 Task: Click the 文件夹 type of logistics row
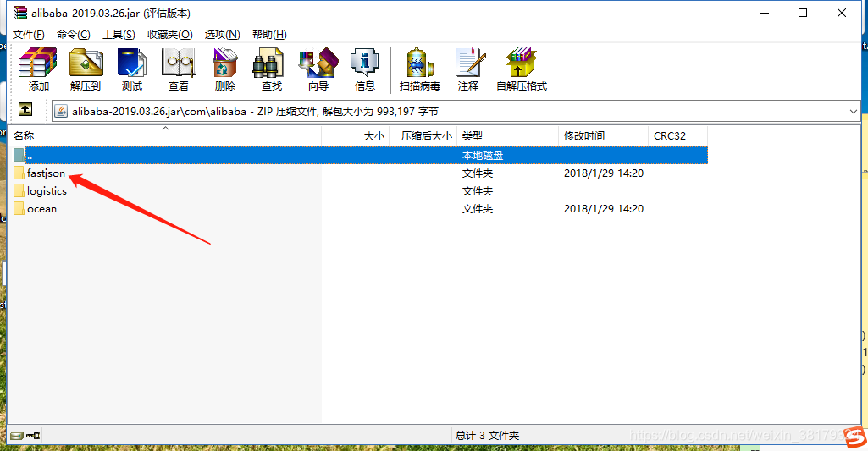(477, 191)
